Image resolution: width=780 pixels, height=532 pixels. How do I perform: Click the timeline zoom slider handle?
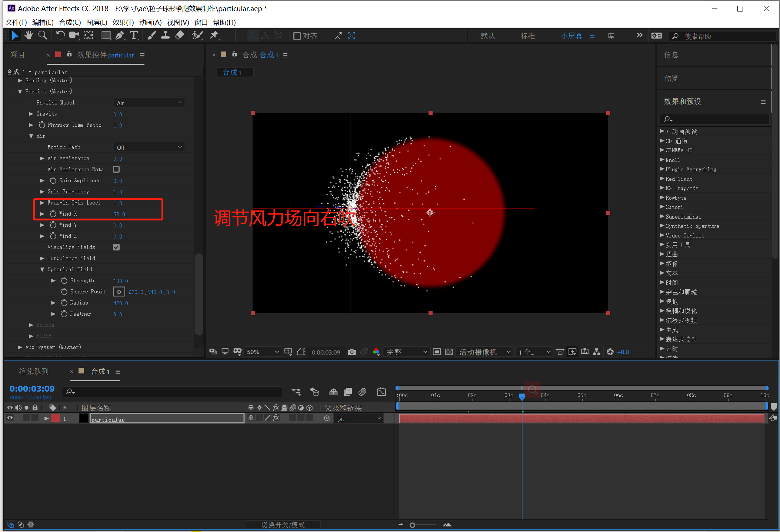[x=412, y=525]
